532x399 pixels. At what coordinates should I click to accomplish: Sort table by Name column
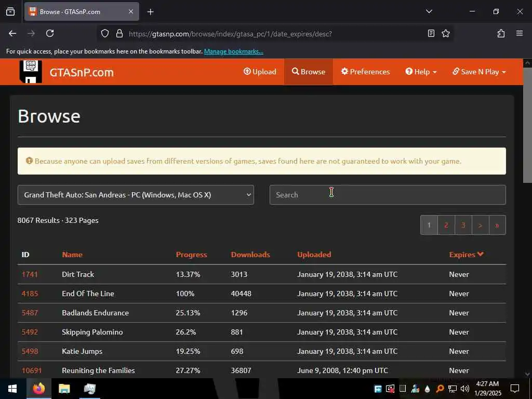point(72,255)
